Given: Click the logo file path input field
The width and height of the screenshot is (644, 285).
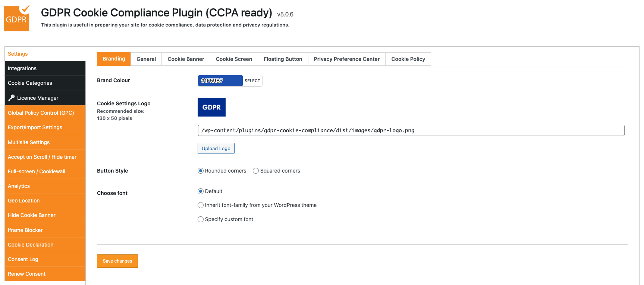Looking at the screenshot, I should [411, 130].
